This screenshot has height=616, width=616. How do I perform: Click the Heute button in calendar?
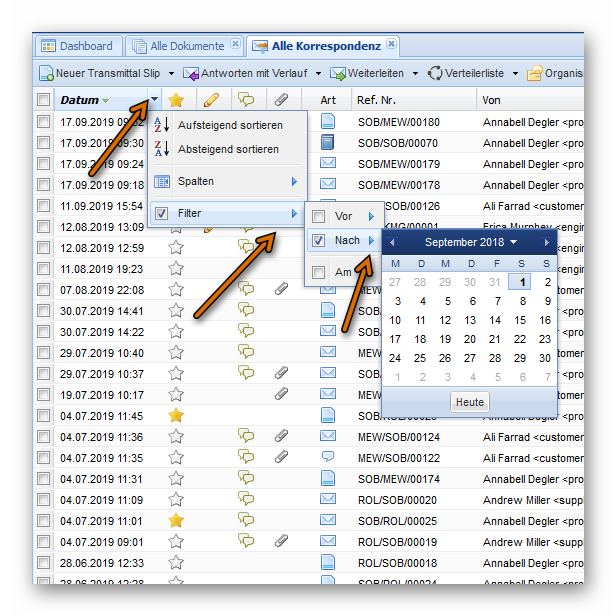[x=469, y=402]
